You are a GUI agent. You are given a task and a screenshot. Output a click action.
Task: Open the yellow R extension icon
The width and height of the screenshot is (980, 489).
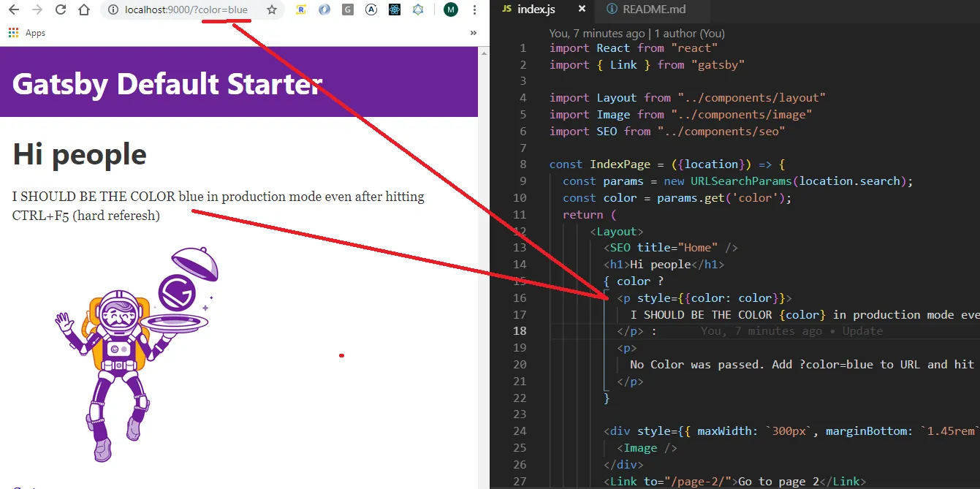pyautogui.click(x=301, y=10)
